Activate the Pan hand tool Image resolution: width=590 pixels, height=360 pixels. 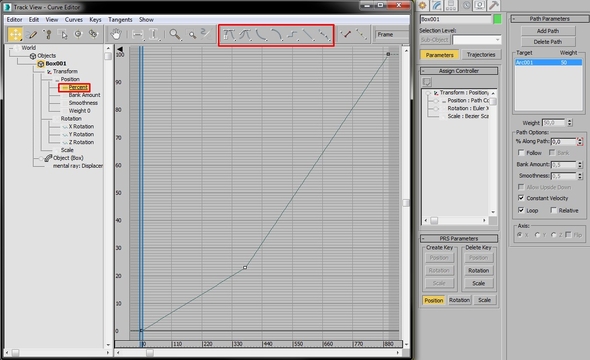pos(116,35)
